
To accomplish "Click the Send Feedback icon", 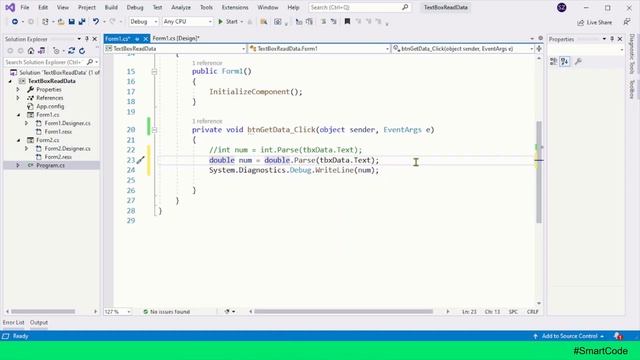I will point(627,22).
